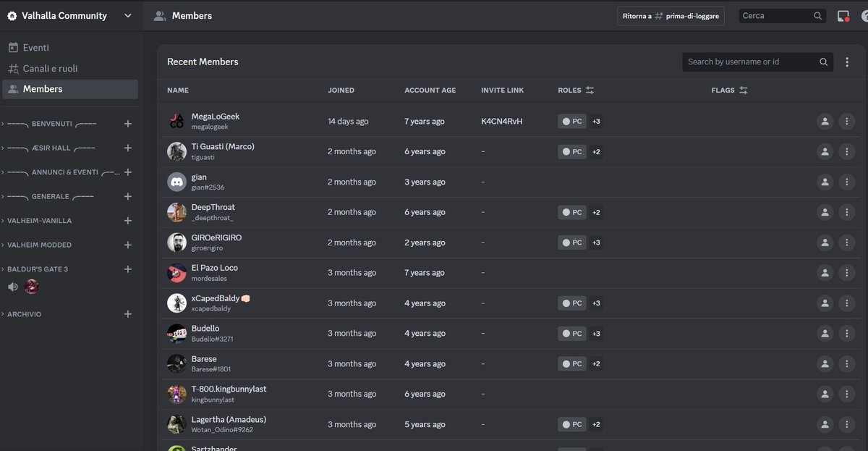Image resolution: width=868 pixels, height=451 pixels.
Task: Click the Members list icon in the top header
Action: pos(160,14)
